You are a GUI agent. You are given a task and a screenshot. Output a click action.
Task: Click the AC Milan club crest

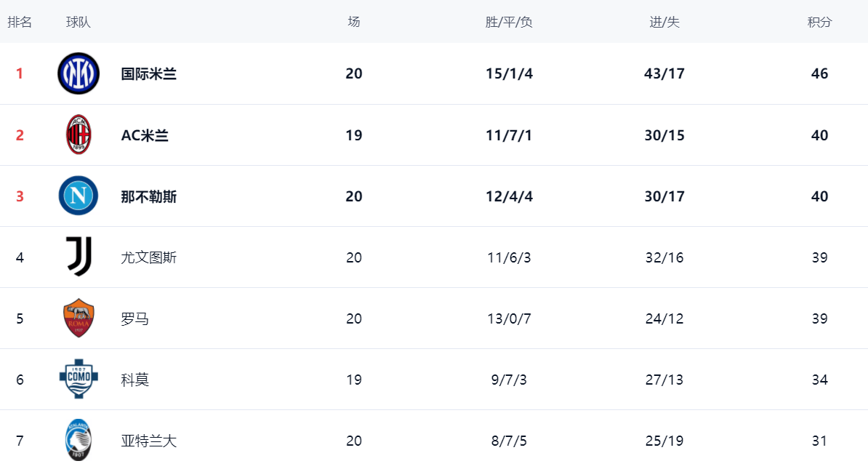click(x=79, y=135)
